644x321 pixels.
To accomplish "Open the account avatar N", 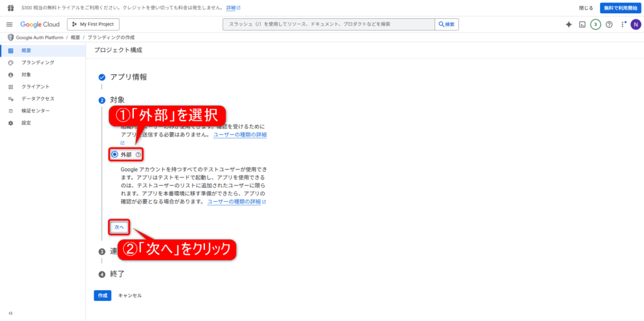I will [x=636, y=24].
